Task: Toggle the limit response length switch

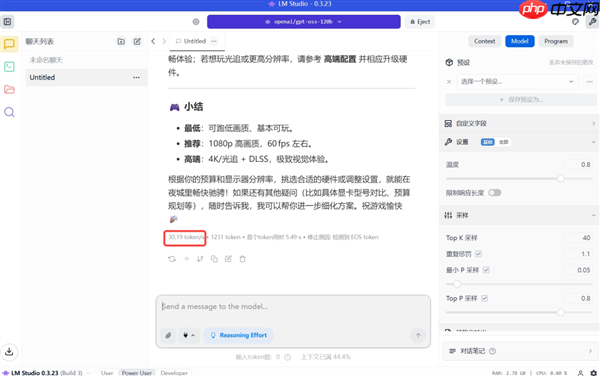Action: (494, 193)
